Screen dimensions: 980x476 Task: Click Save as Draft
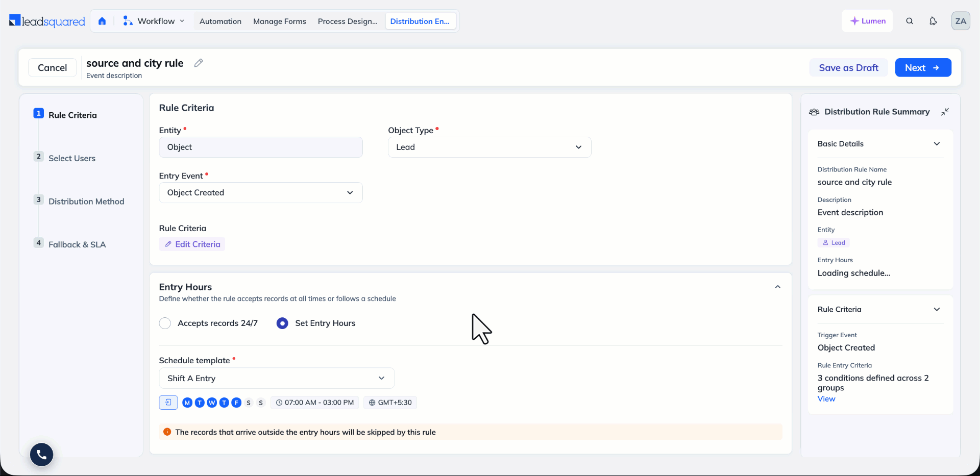coord(848,67)
